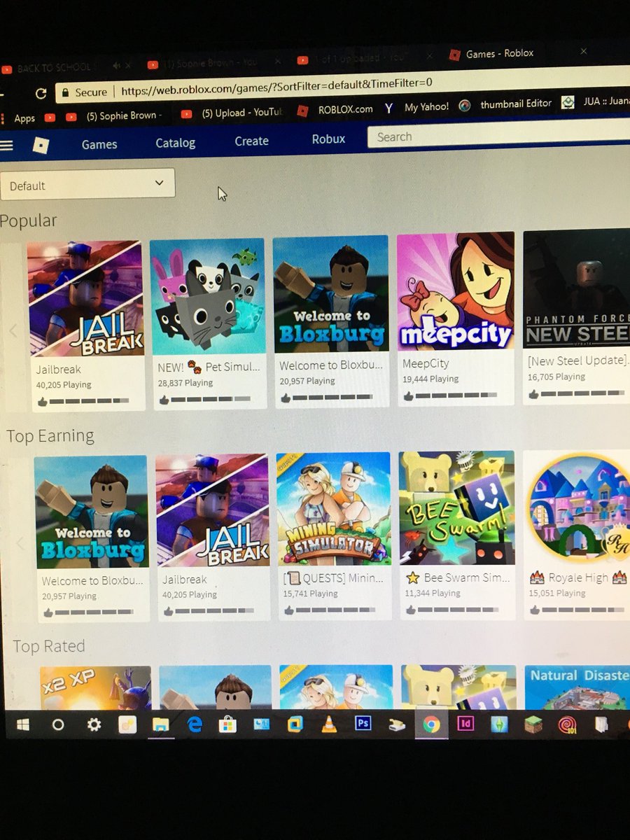The width and height of the screenshot is (630, 840).
Task: Open Photoshop from the taskbar
Action: tap(363, 724)
